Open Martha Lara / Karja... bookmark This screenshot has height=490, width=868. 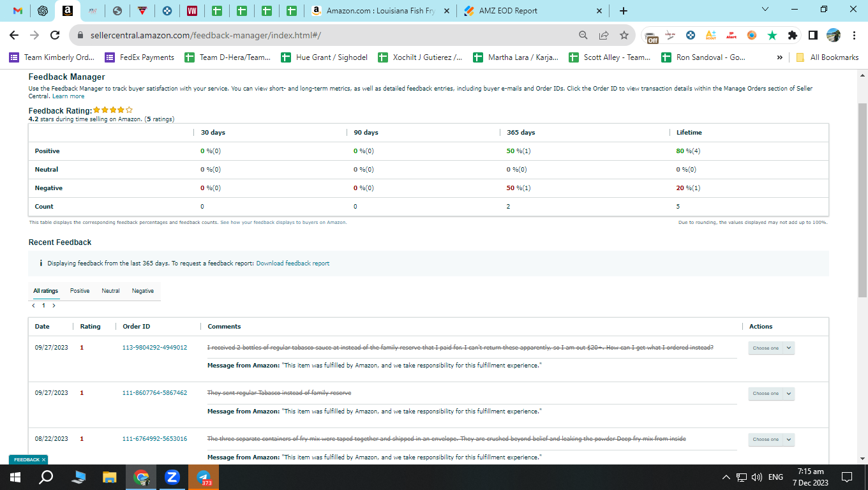pyautogui.click(x=516, y=57)
